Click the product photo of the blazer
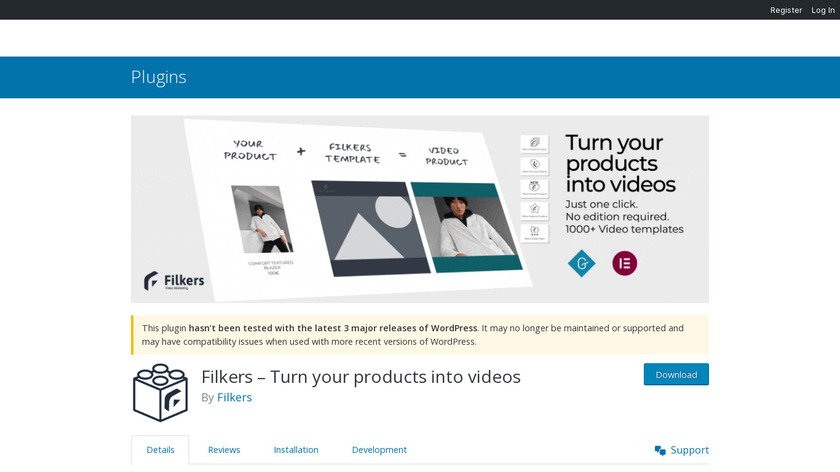Screen dimensions: 840x472 tap(263, 221)
